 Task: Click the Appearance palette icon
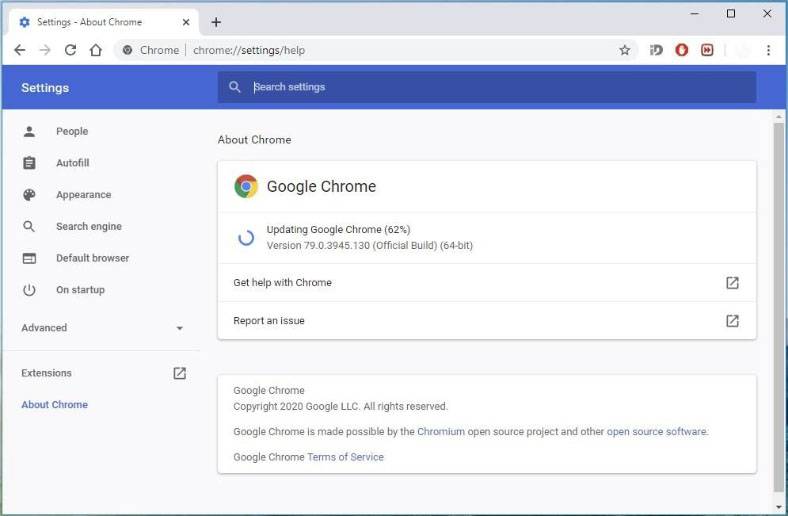pyautogui.click(x=29, y=195)
